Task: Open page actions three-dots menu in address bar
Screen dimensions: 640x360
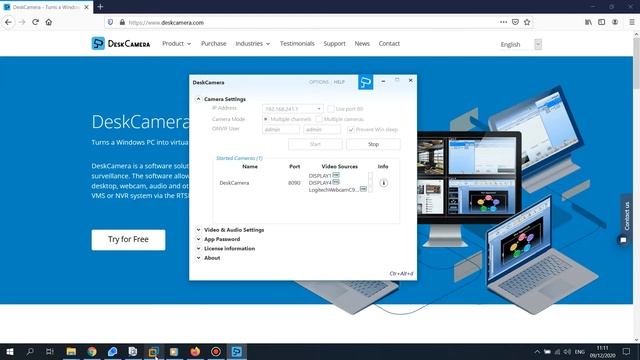Action: pyautogui.click(x=503, y=22)
